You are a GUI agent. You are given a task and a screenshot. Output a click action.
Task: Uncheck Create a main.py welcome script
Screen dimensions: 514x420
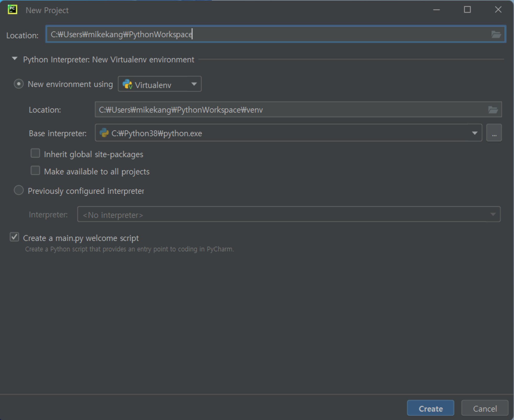coord(14,237)
